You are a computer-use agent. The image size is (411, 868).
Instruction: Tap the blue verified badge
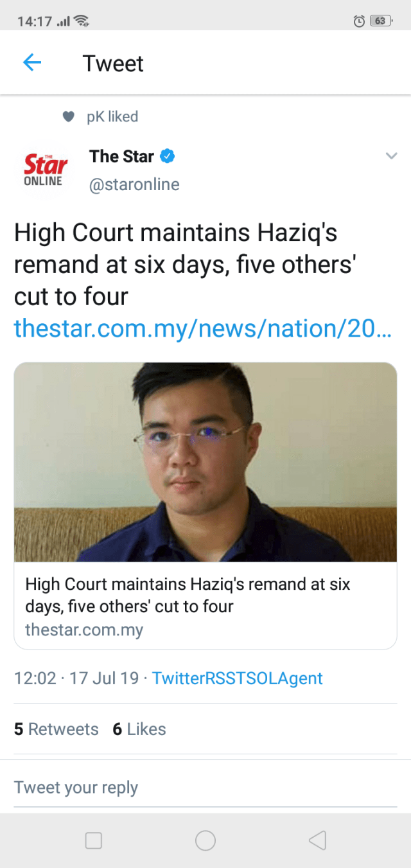(x=168, y=156)
